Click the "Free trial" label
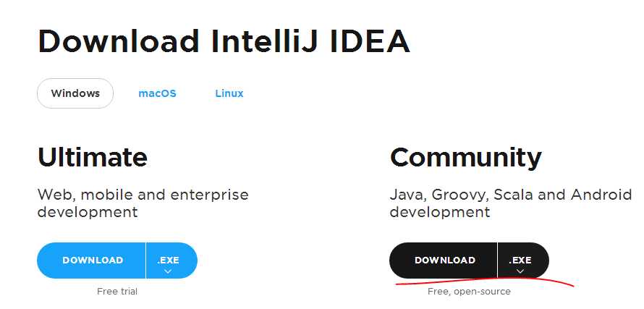 point(117,292)
